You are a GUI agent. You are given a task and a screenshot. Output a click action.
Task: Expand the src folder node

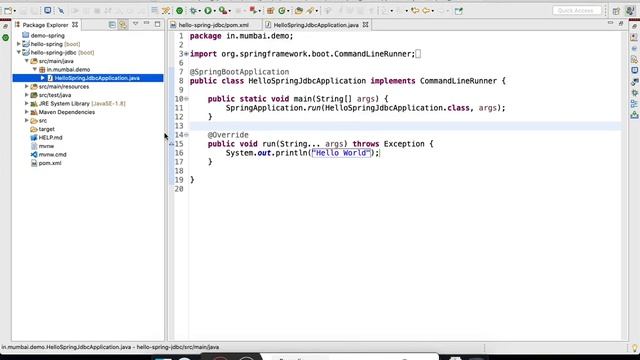[x=27, y=121]
